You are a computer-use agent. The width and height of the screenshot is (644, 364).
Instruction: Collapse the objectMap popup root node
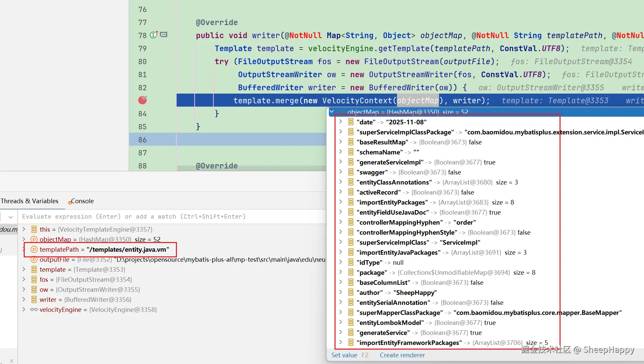click(x=332, y=112)
